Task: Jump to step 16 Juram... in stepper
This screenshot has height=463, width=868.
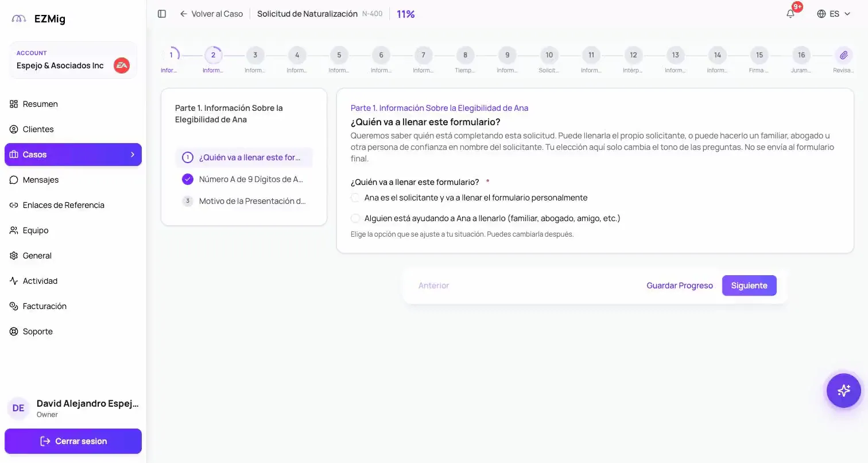Action: (x=801, y=55)
